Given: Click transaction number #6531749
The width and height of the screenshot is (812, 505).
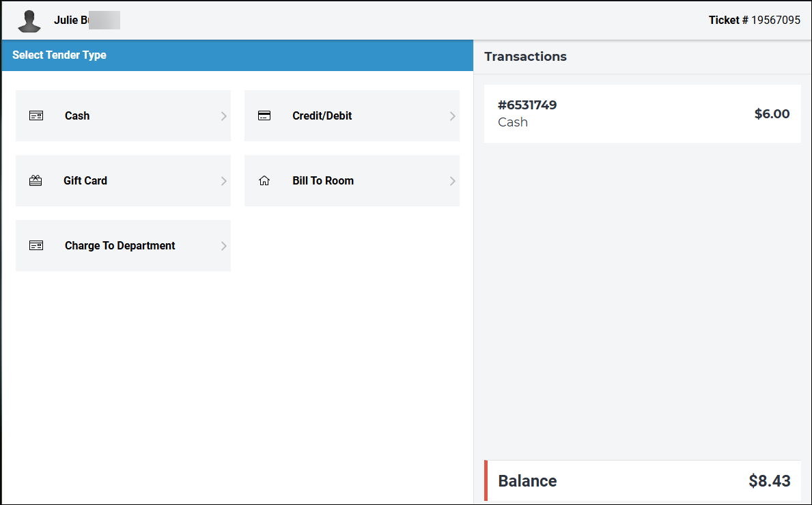Looking at the screenshot, I should pyautogui.click(x=527, y=105).
